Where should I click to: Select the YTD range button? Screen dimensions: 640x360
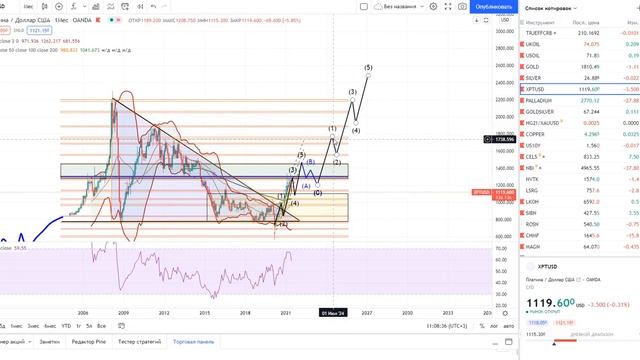coord(66,326)
